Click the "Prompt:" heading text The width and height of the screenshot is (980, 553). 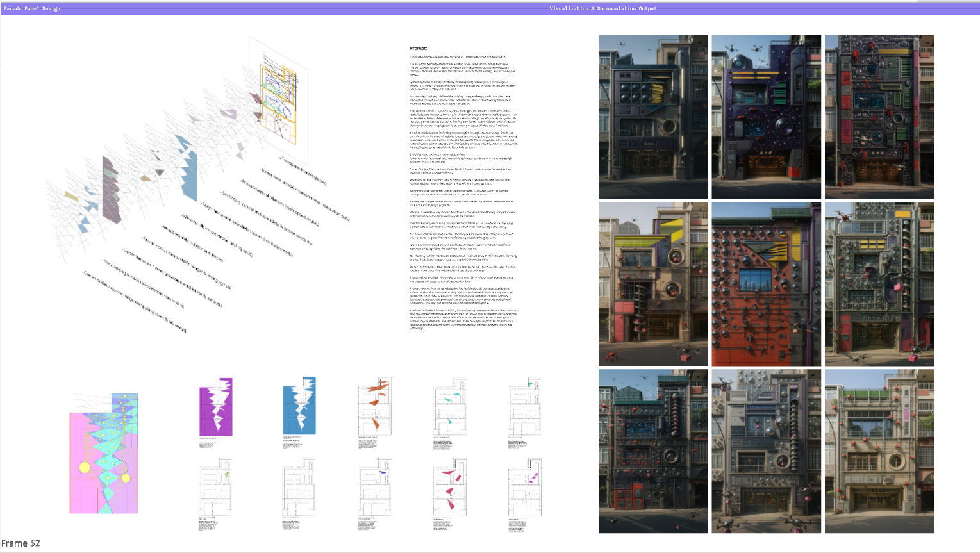click(419, 49)
